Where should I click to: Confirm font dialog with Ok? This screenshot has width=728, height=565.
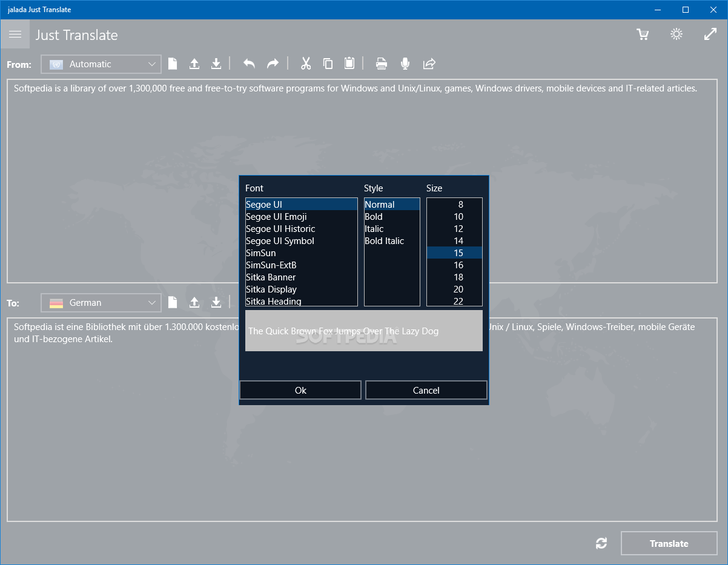tap(300, 390)
